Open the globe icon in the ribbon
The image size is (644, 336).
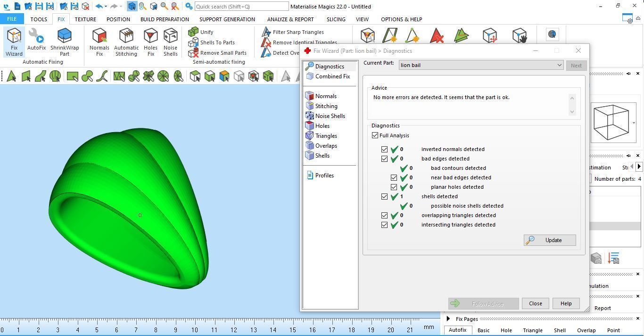(x=552, y=34)
